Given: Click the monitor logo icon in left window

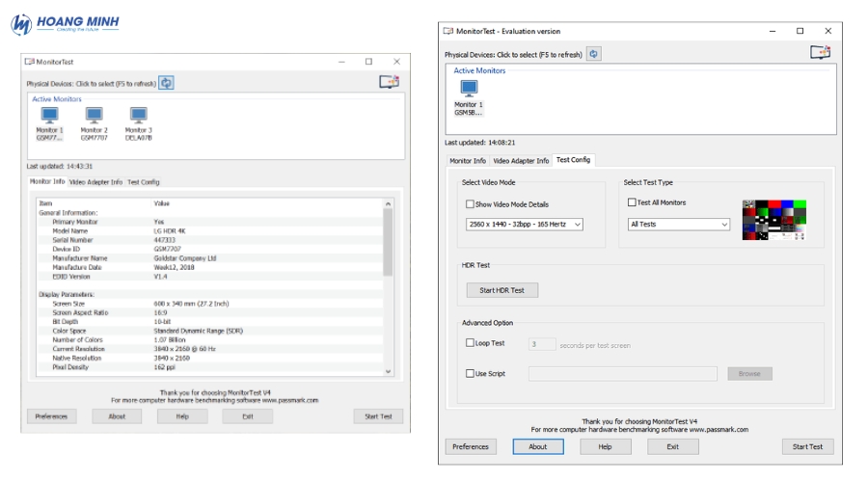Looking at the screenshot, I should (x=390, y=82).
